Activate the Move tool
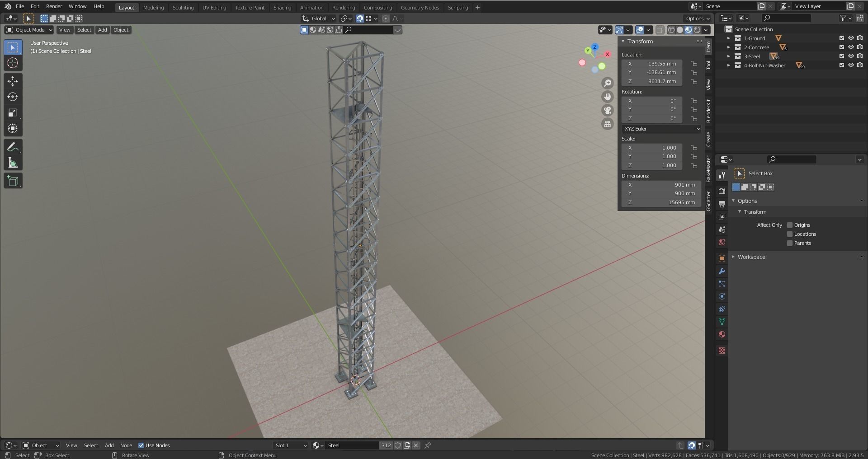This screenshot has width=868, height=459. pyautogui.click(x=13, y=81)
